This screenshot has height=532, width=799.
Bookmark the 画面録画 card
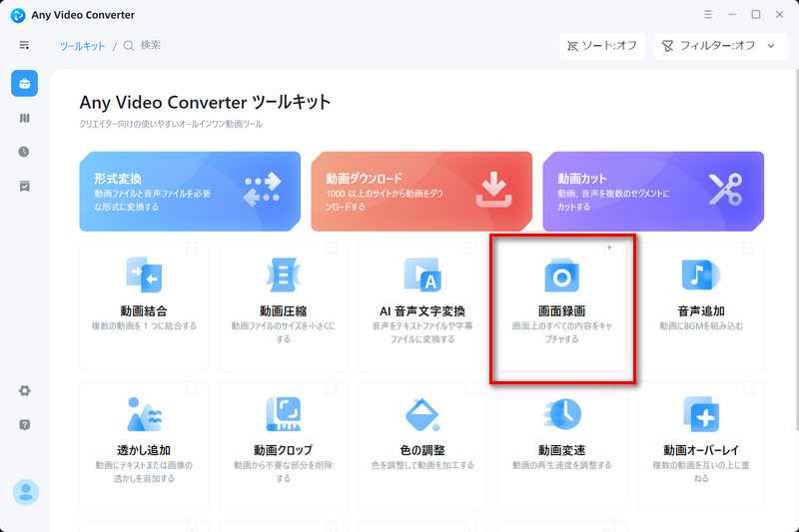pyautogui.click(x=609, y=248)
